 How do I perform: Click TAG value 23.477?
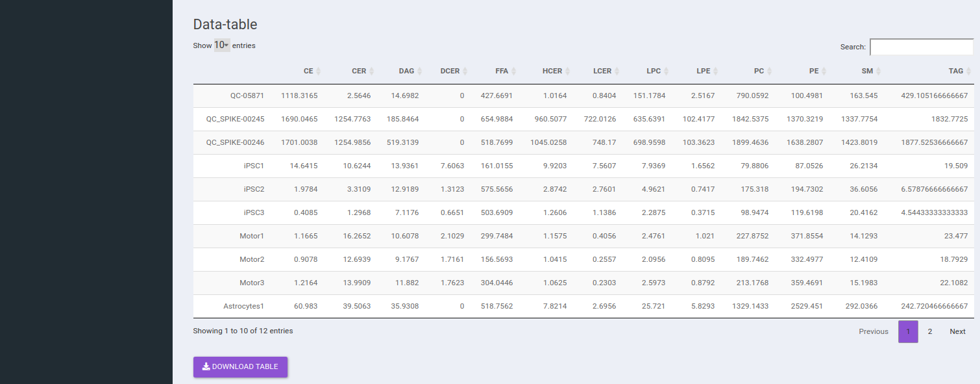[956, 236]
